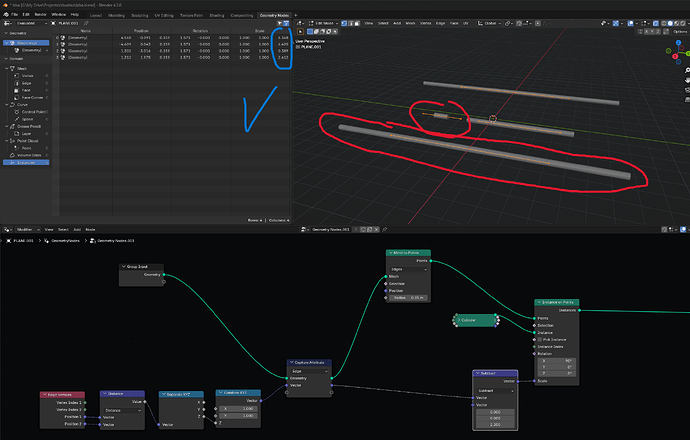This screenshot has height=440, width=690.
Task: Switch to solid viewport shading
Action: point(670,23)
